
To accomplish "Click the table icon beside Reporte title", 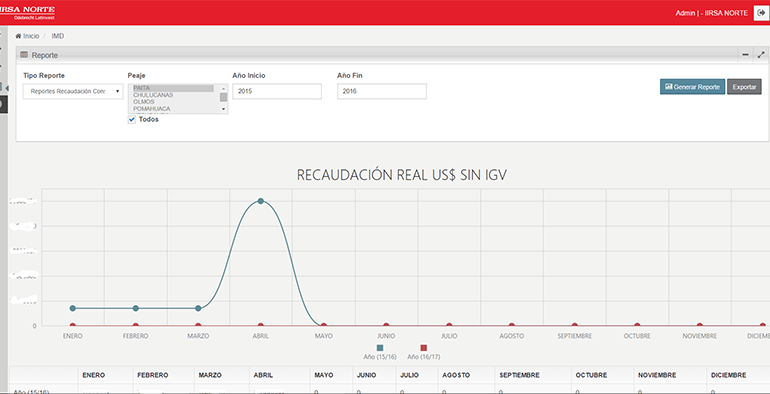I will [x=24, y=55].
